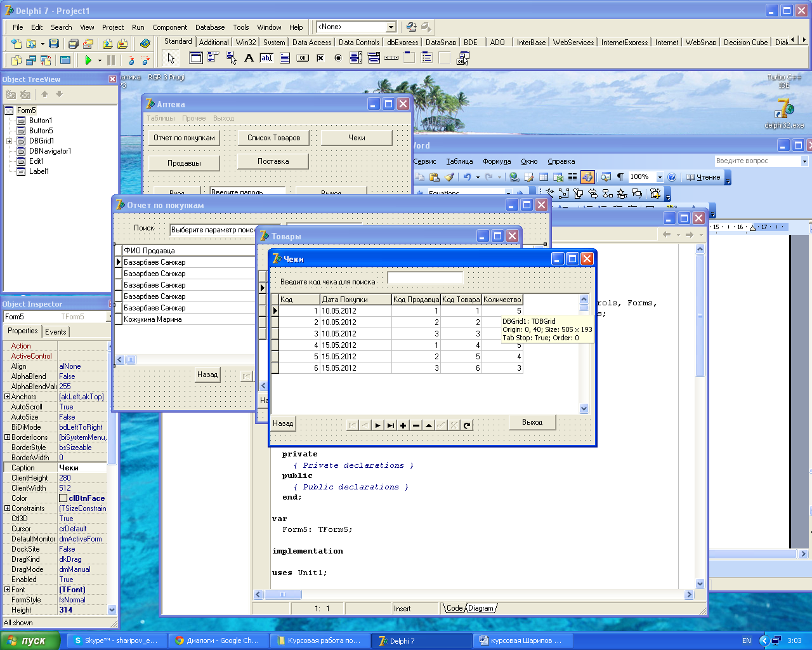The width and height of the screenshot is (812, 650).
Task: Click the Step Over debug icon
Action: pos(145,60)
